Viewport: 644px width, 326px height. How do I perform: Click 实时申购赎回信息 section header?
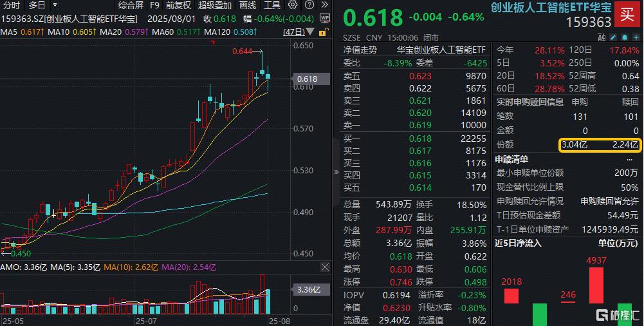[530, 102]
